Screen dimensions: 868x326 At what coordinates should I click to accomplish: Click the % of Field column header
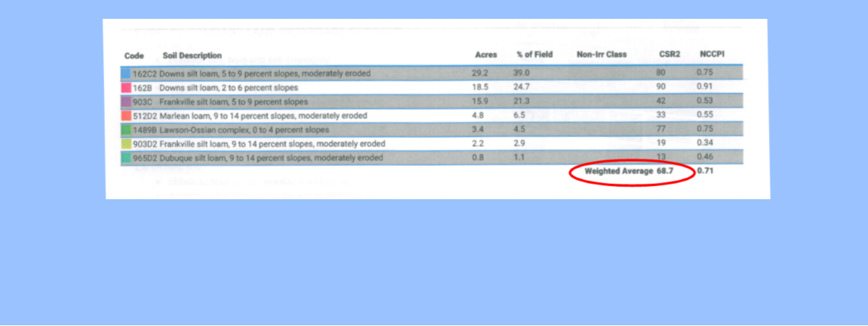534,56
